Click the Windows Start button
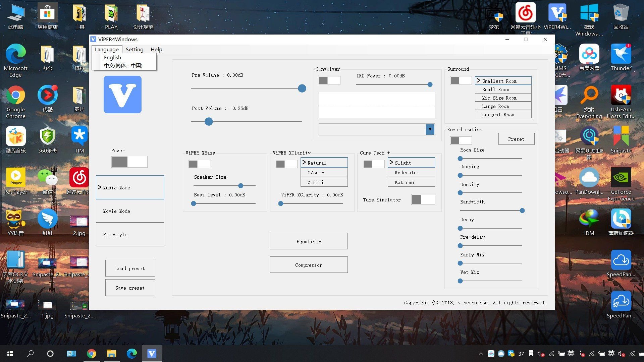The height and width of the screenshot is (362, 644). point(10,354)
